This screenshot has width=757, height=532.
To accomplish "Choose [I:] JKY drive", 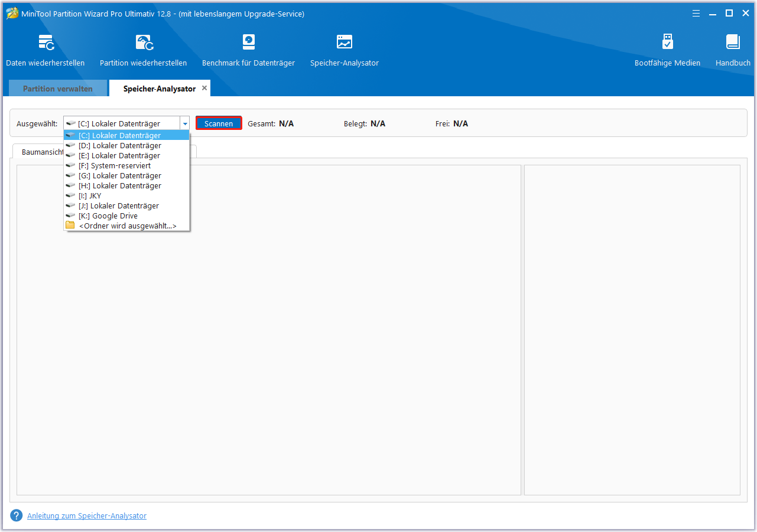I will pos(126,195).
